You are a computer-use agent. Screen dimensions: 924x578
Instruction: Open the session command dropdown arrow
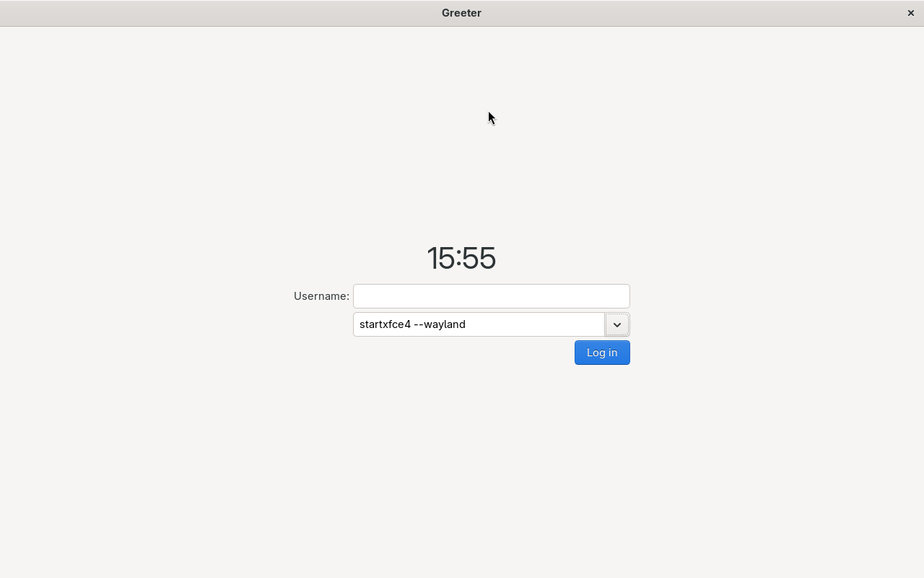tap(617, 324)
